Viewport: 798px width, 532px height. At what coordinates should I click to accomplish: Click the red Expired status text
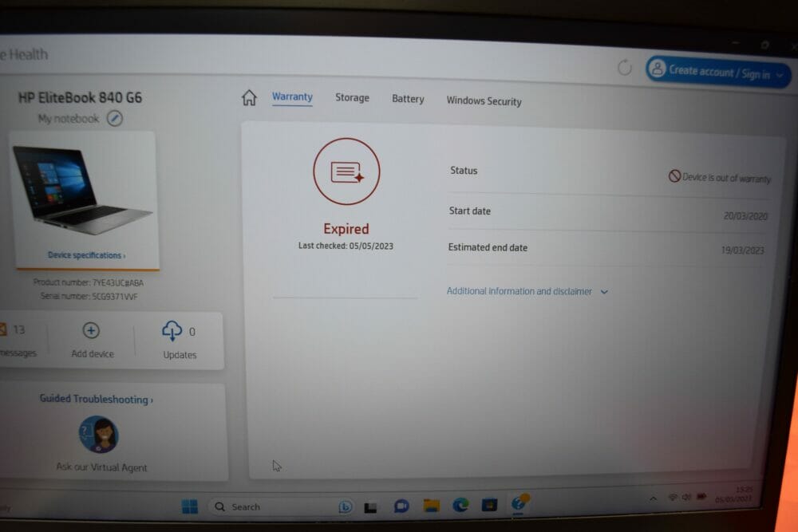(346, 229)
